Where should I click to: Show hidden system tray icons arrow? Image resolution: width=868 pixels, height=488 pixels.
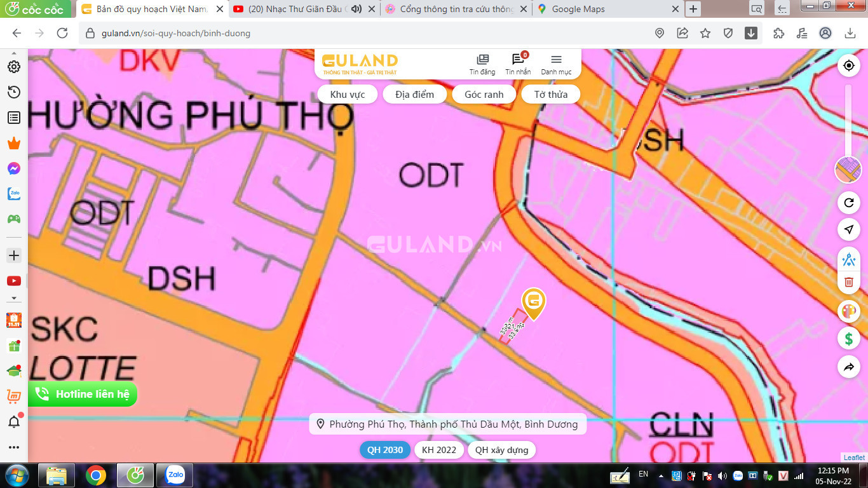(x=661, y=475)
